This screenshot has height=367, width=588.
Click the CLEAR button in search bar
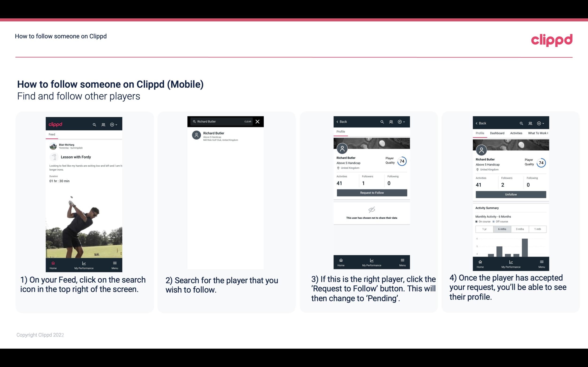(247, 122)
